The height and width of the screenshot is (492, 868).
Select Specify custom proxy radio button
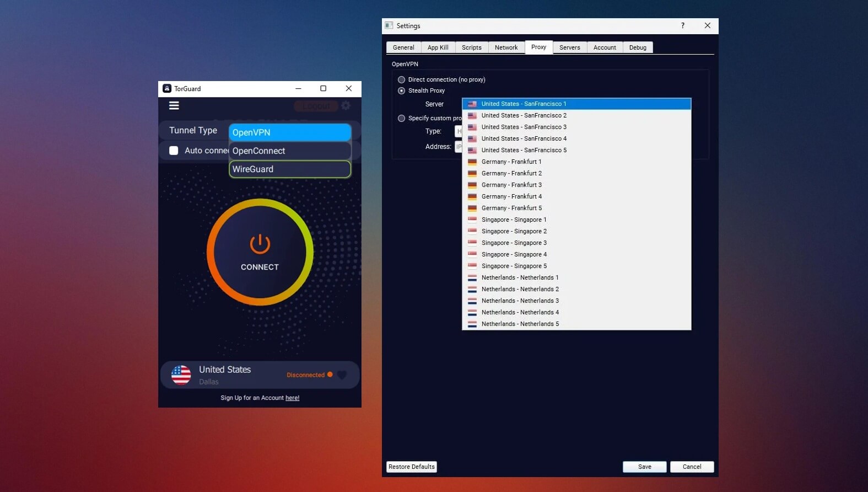pos(401,118)
